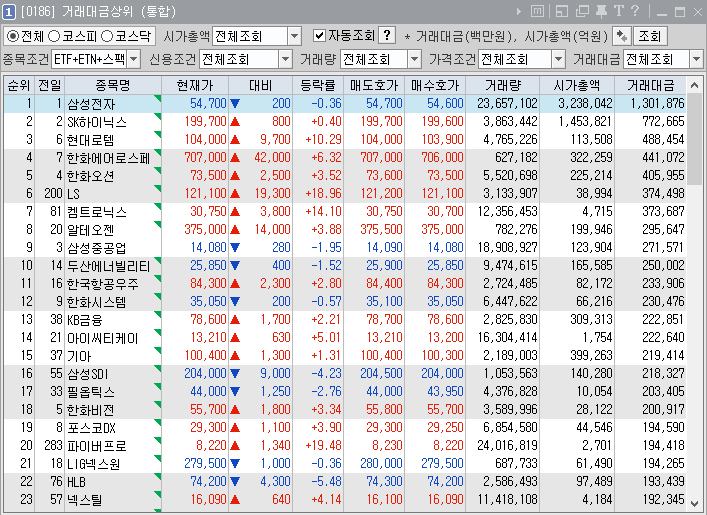This screenshot has height=515, width=707.
Task: Open the 종목조건 ETF+ETN+스팩 dropdown
Action: point(134,59)
